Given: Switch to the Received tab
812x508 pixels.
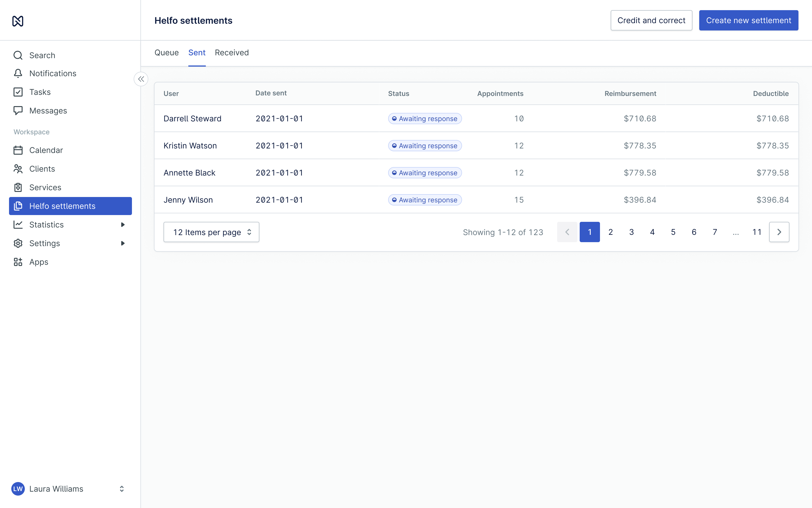Looking at the screenshot, I should [232, 52].
